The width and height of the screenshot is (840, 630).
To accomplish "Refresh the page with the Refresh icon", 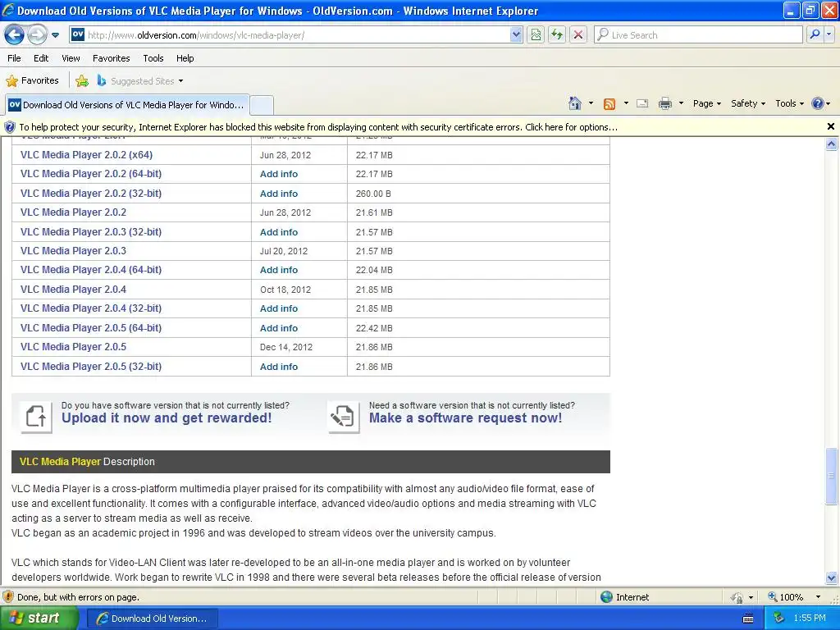I will [x=557, y=35].
